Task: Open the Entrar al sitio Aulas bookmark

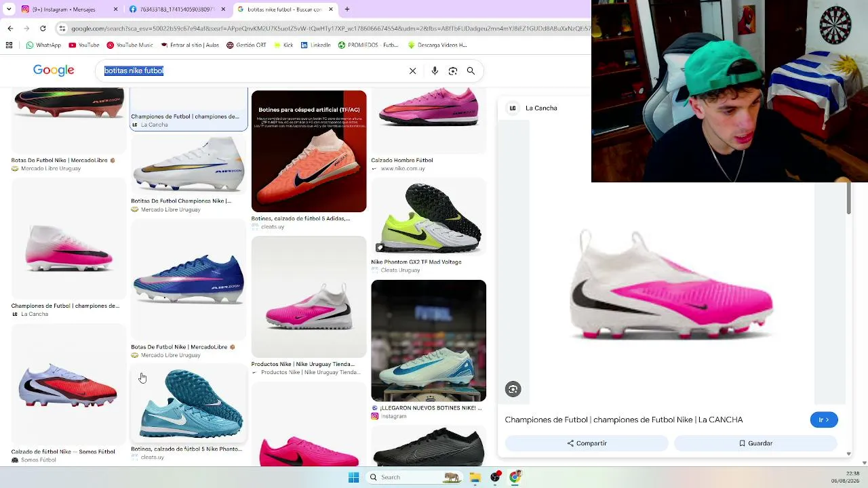Action: (190, 45)
